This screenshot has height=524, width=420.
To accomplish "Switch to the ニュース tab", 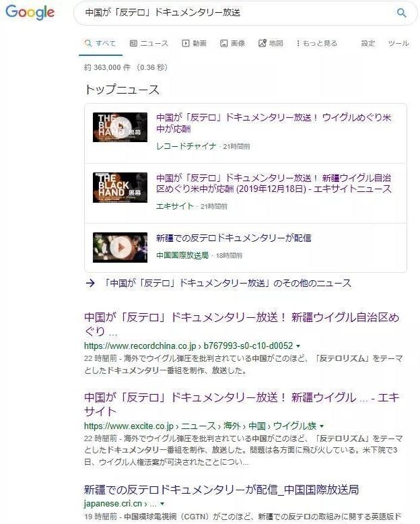I will click(x=149, y=44).
